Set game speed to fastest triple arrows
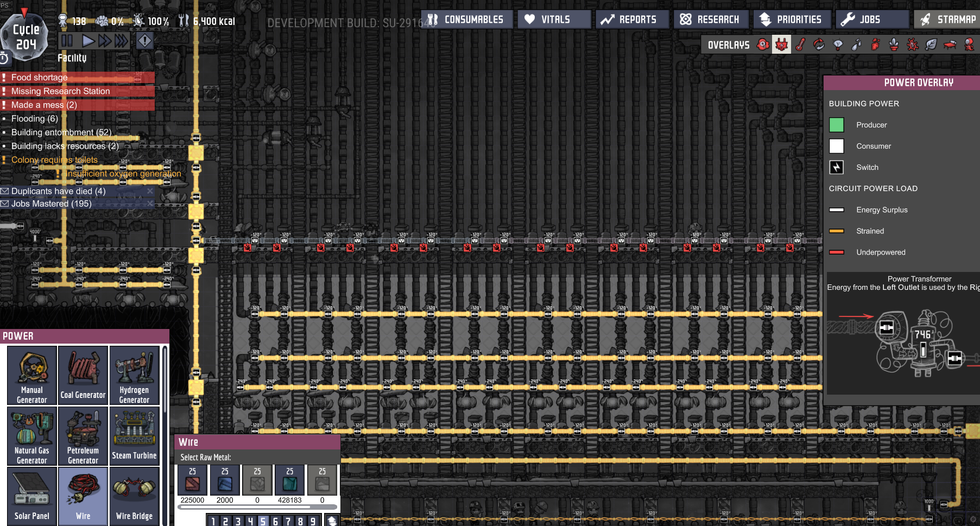The image size is (980, 526). pos(122,41)
